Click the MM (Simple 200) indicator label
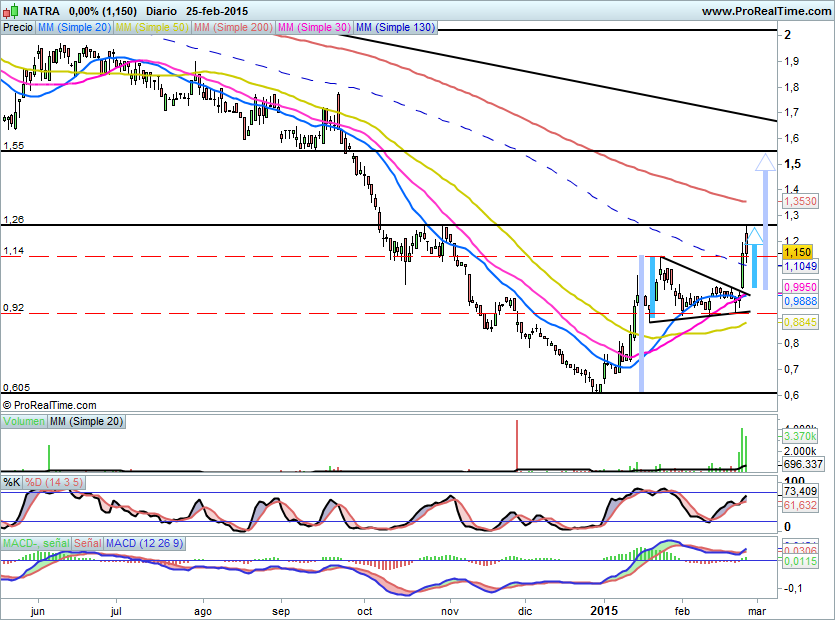This screenshot has width=835, height=620. tap(232, 28)
